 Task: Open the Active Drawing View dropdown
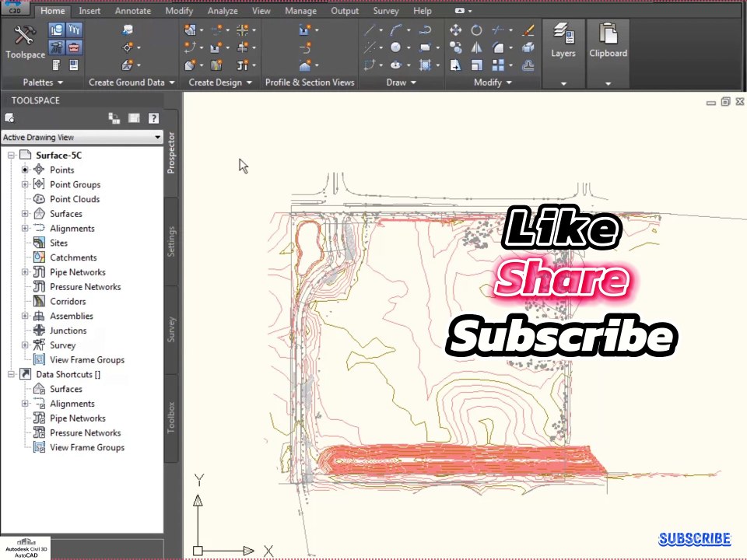pos(82,137)
